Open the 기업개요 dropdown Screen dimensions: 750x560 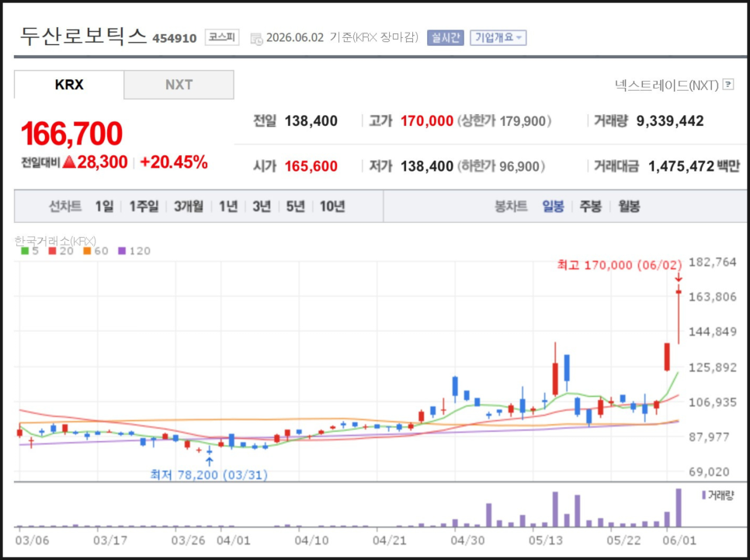(498, 37)
